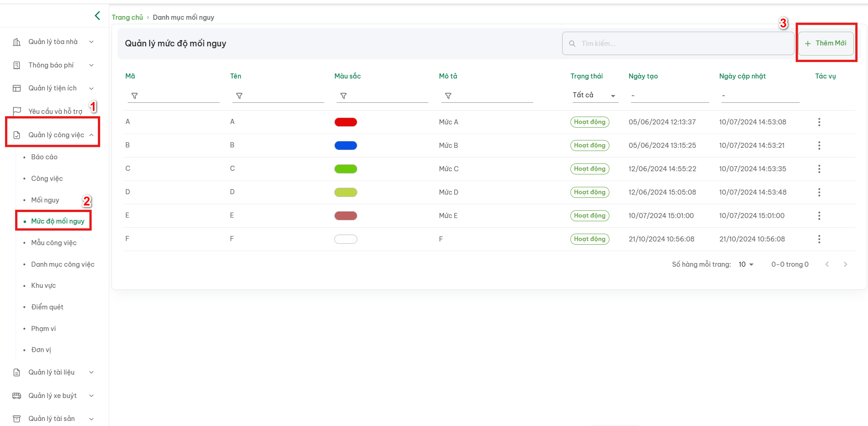The width and height of the screenshot is (868, 426).
Task: Open Danh mục công việc submenu item
Action: [63, 264]
